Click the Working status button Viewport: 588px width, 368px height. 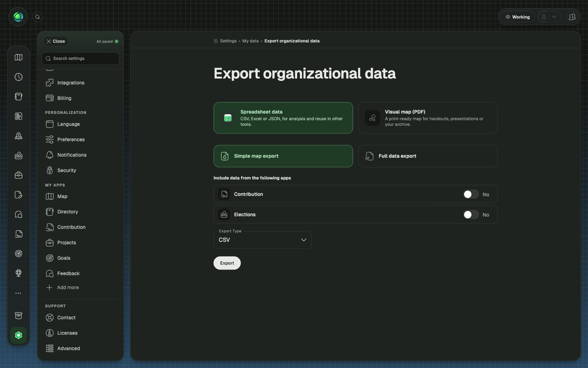(518, 17)
